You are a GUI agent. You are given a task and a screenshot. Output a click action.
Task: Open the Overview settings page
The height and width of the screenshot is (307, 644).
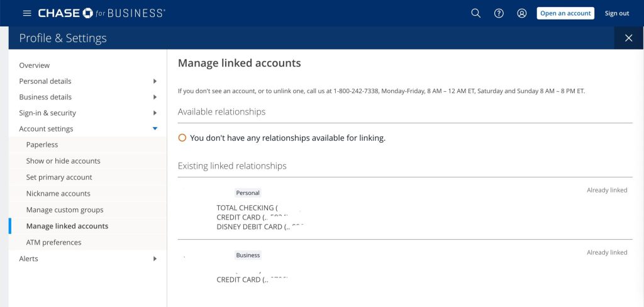[35, 65]
